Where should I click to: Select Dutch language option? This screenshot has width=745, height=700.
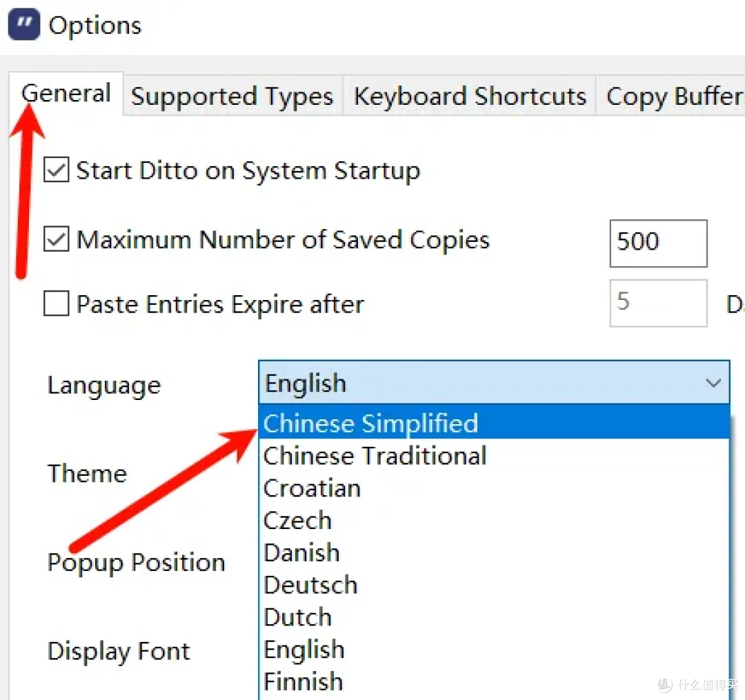(494, 617)
